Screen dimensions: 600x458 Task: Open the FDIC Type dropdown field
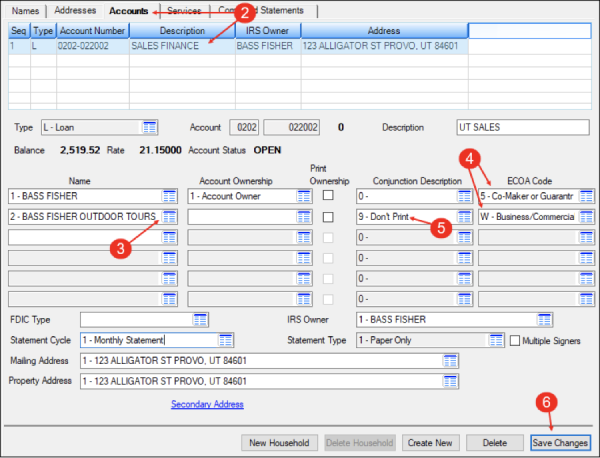(144, 319)
